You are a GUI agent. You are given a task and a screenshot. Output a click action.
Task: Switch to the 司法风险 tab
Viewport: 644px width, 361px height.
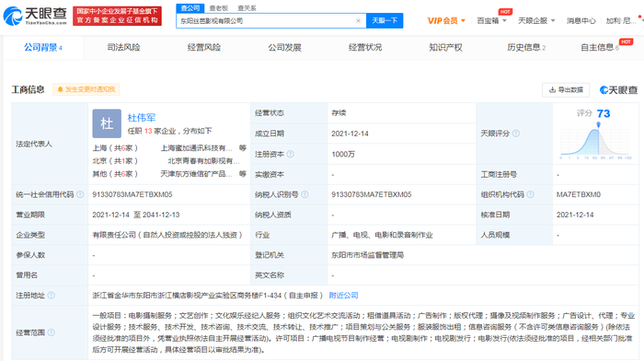pos(123,47)
